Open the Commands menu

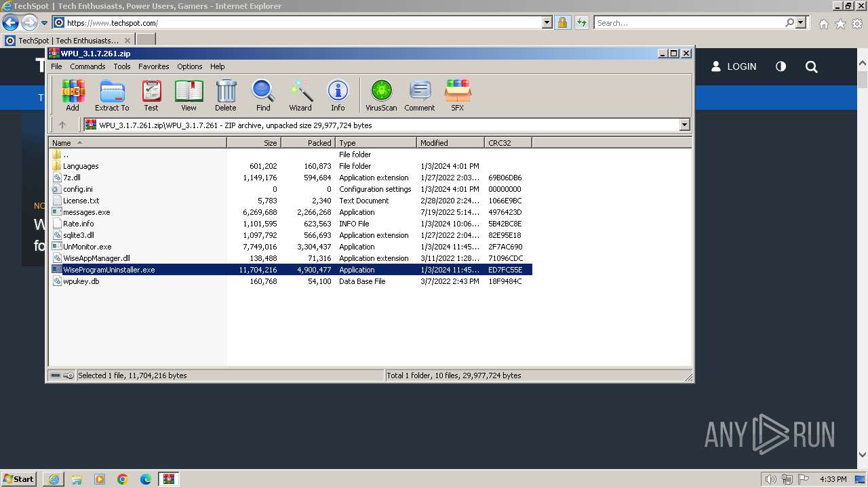click(87, 66)
